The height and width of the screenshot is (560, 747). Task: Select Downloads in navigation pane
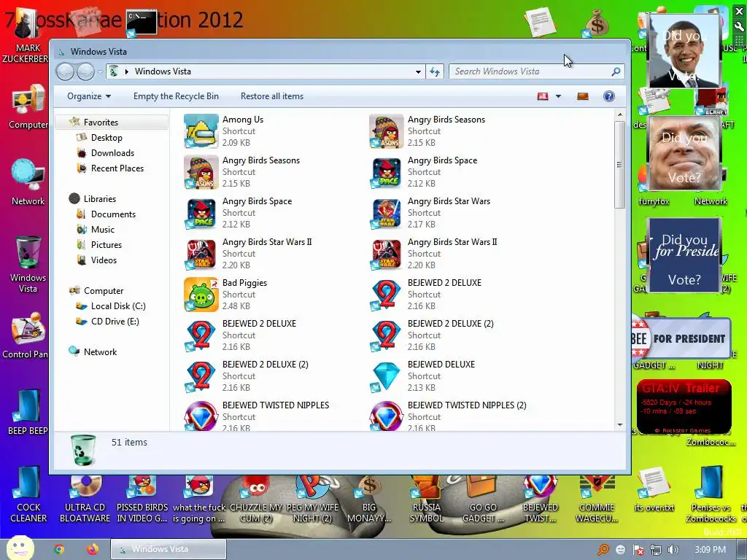(x=112, y=153)
